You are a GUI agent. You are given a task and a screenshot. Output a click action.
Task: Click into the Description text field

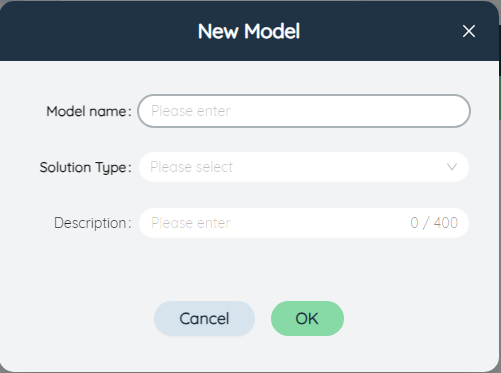304,223
